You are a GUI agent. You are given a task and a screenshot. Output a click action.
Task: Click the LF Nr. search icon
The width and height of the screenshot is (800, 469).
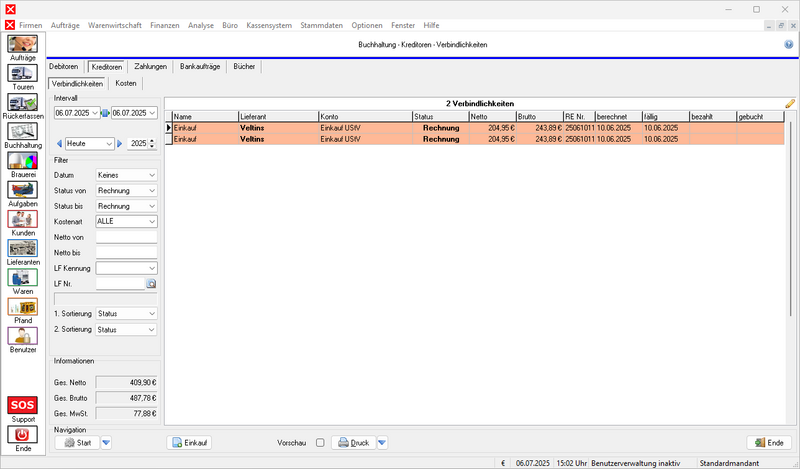(x=151, y=284)
